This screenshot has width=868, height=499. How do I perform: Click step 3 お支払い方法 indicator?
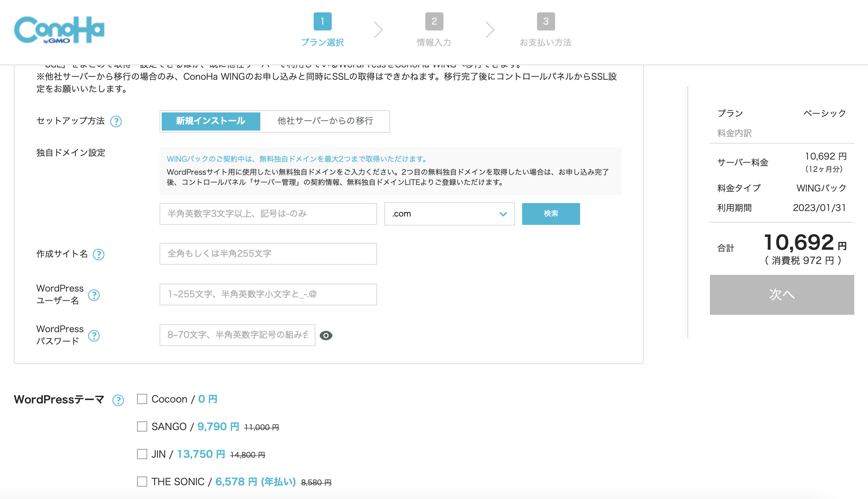coord(546,30)
